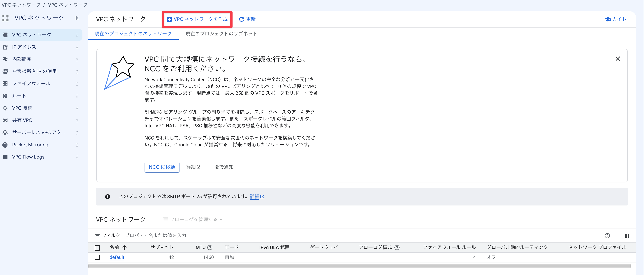
Task: Open the more menu for VPC 接続
Action: tap(77, 109)
